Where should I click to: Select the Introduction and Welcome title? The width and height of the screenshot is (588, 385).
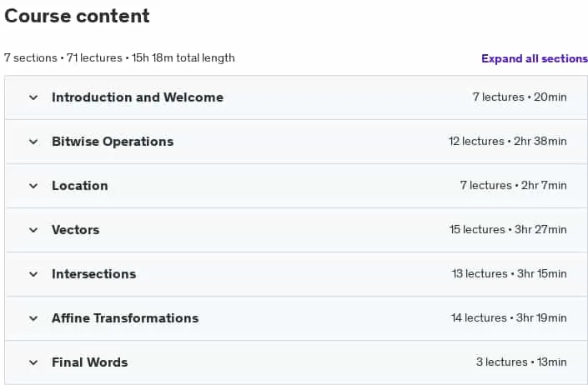(138, 97)
